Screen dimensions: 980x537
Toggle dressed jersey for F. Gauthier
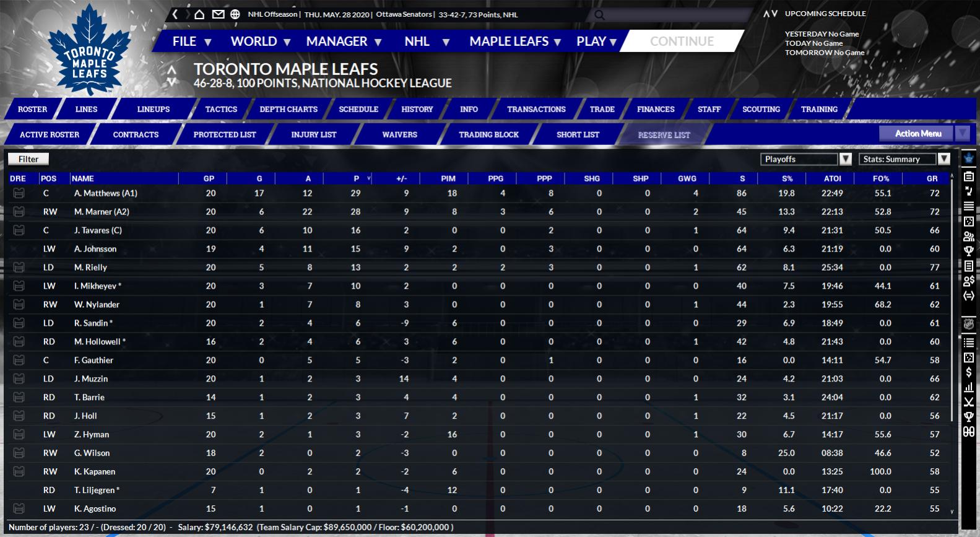click(x=19, y=360)
